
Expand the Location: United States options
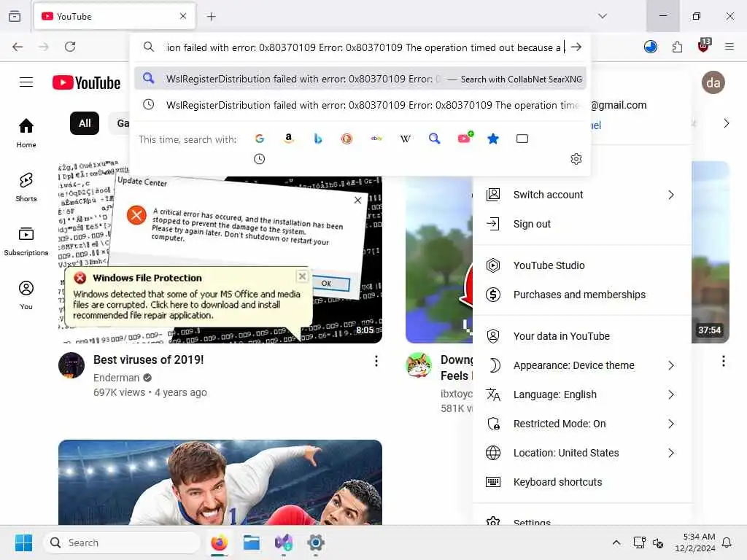[581, 452]
